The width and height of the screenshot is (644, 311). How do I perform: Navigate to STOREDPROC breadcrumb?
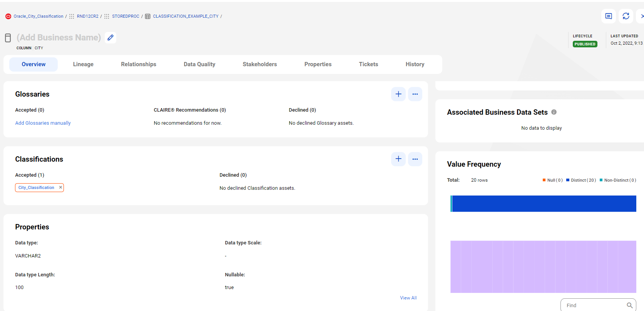point(126,16)
